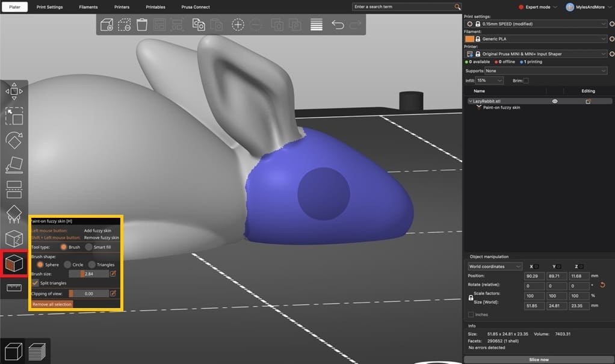Screen dimensions: 615x364
Task: Click the Remove all selection button
Action: tap(52, 304)
